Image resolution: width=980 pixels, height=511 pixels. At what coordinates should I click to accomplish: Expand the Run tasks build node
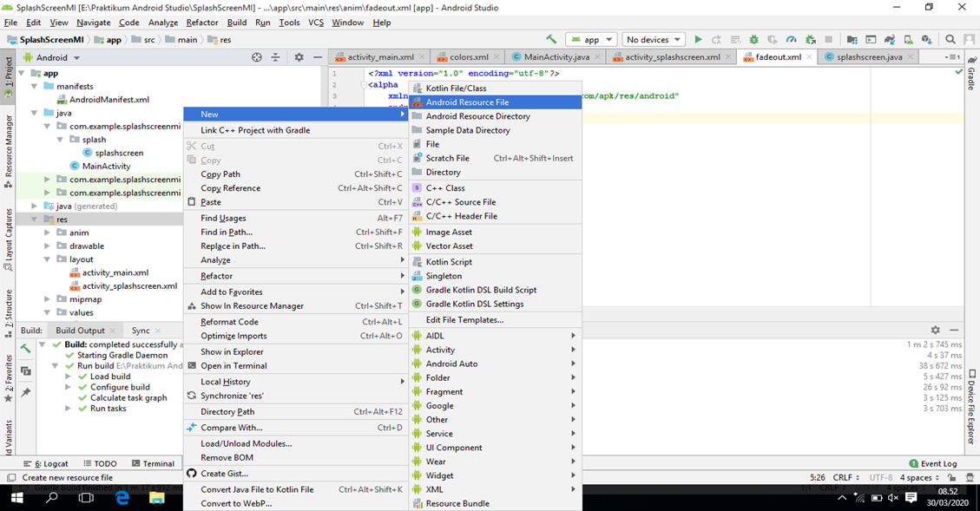coord(68,409)
